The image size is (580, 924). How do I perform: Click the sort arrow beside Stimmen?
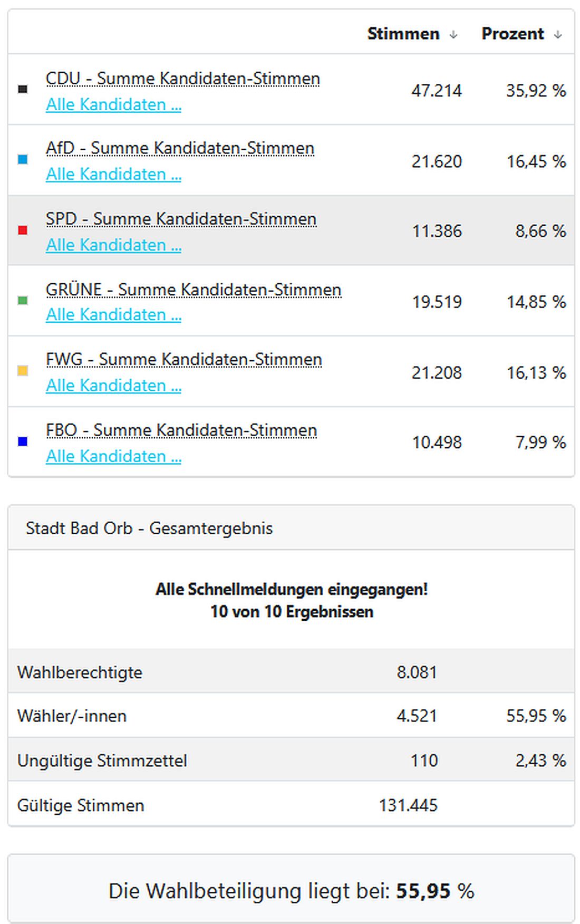[x=453, y=34]
